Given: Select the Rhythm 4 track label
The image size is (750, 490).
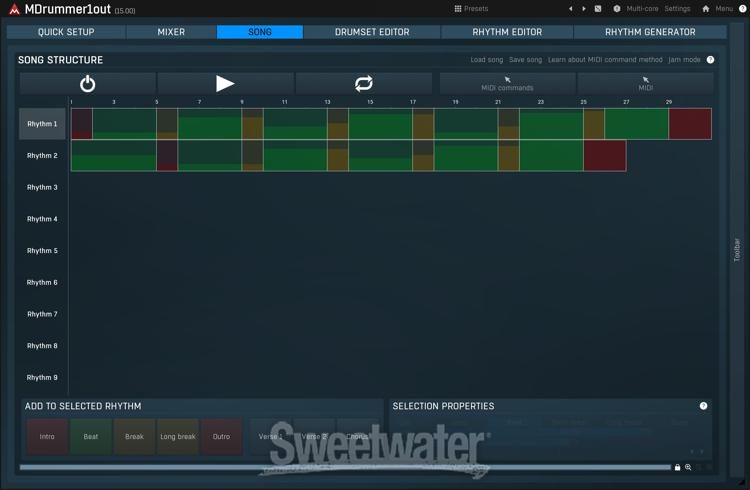Looking at the screenshot, I should 42,219.
